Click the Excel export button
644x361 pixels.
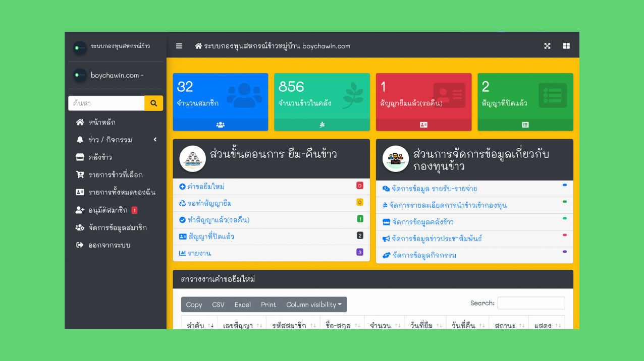pyautogui.click(x=242, y=305)
